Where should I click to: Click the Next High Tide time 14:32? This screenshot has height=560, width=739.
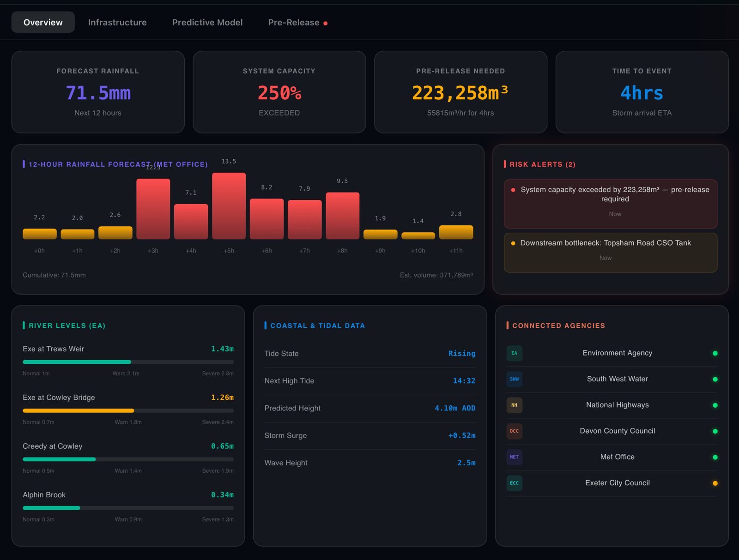click(x=464, y=381)
